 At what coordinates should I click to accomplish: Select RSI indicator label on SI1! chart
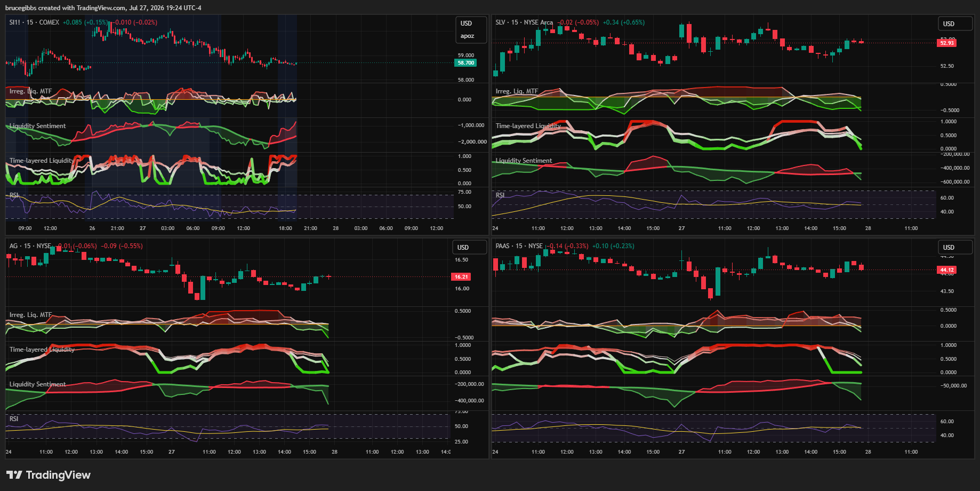pos(14,195)
